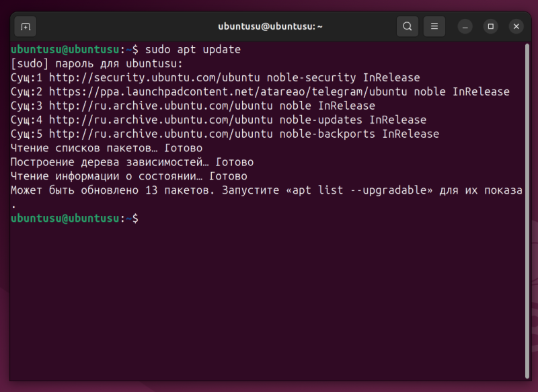Open a new terminal tab
This screenshot has width=538, height=392.
tap(26, 27)
